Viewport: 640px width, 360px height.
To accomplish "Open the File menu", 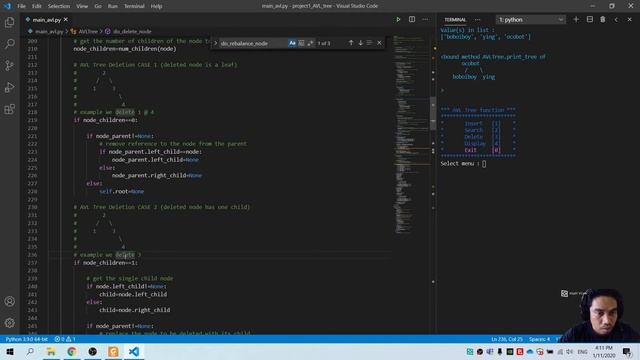I will click(x=21, y=6).
